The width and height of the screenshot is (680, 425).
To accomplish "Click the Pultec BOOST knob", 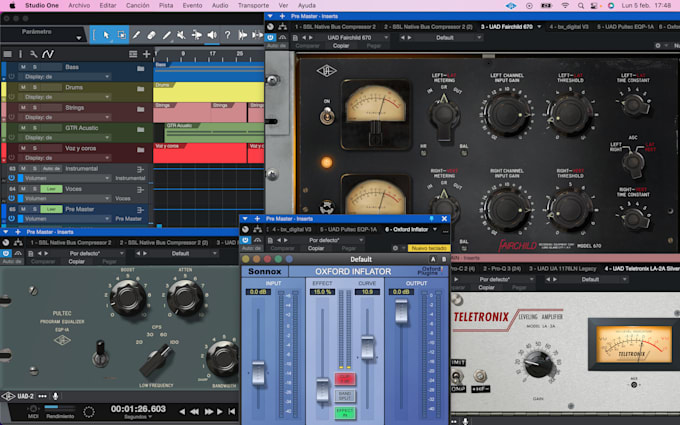I will [x=128, y=298].
